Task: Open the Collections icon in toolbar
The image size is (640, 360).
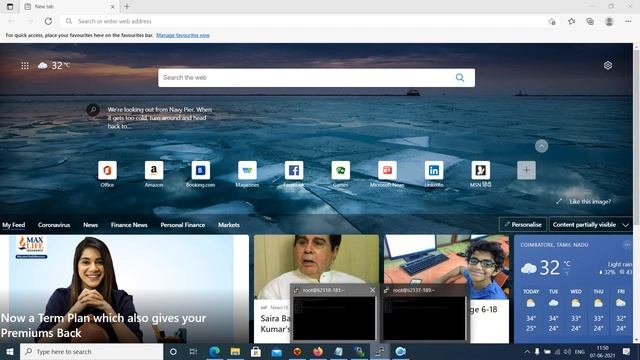Action: click(x=590, y=21)
